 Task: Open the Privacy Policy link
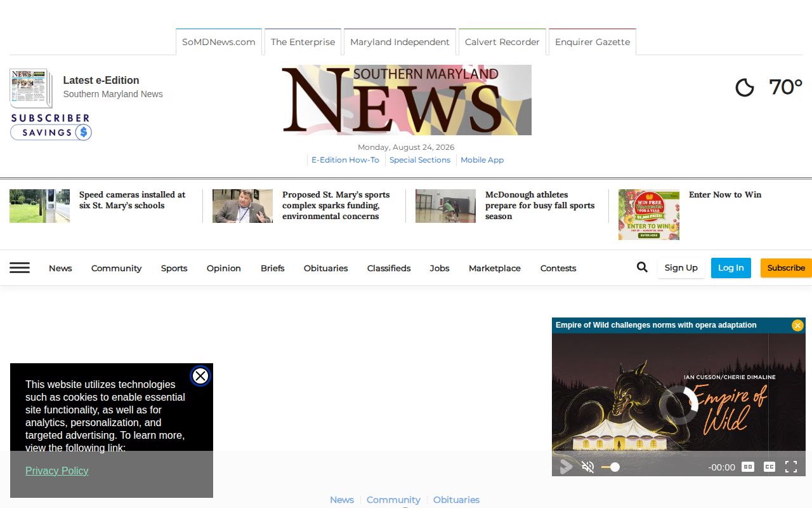click(57, 471)
